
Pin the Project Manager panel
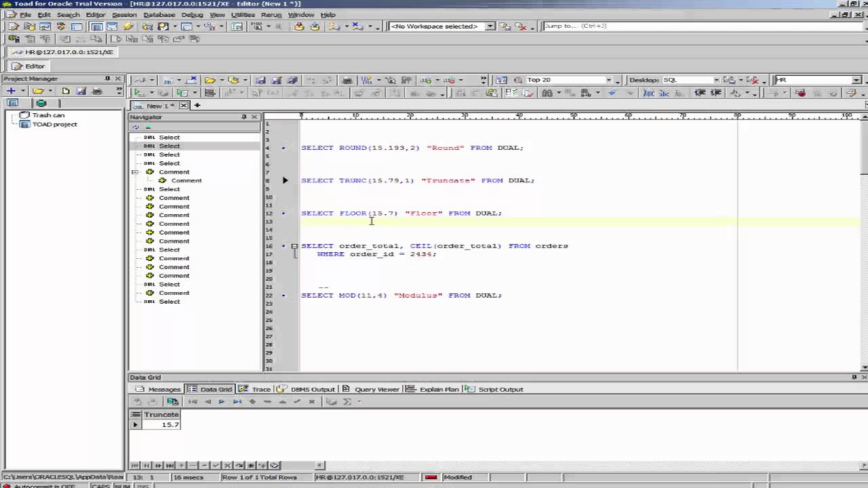(x=107, y=79)
